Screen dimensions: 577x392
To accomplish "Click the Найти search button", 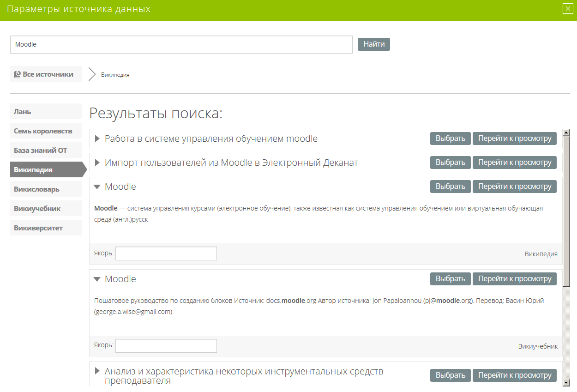I will pos(373,44).
